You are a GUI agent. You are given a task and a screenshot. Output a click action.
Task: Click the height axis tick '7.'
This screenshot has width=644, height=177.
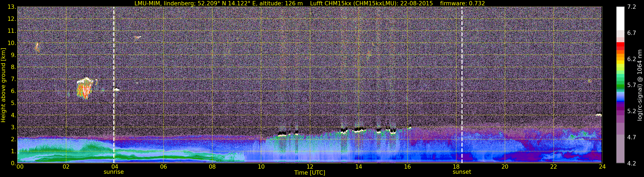[x=13, y=79]
